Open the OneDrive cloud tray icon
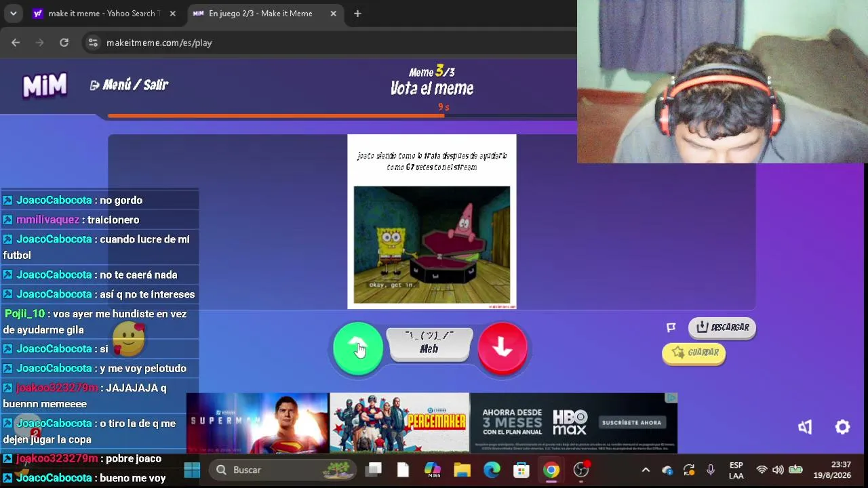The width and height of the screenshot is (868, 488). [667, 470]
